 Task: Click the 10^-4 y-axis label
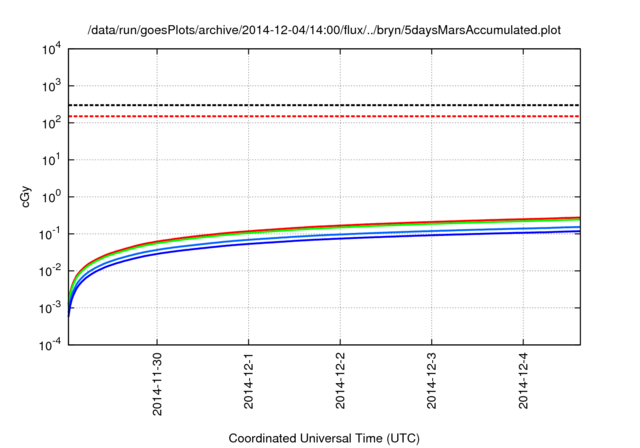tap(51, 346)
